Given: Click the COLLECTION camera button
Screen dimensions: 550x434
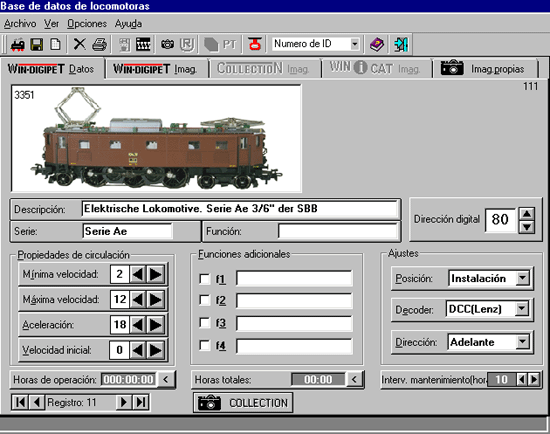Looking at the screenshot, I should click(243, 402).
